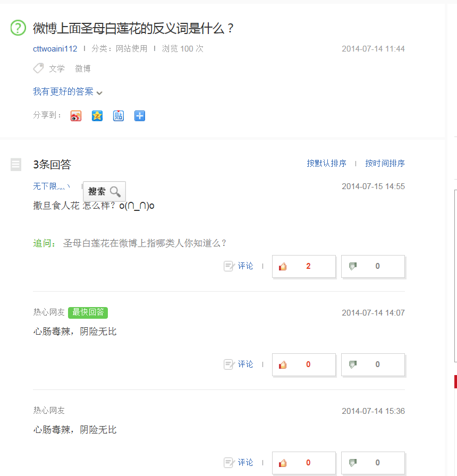This screenshot has height=476, width=457.
Task: Open the 网站使用 category link
Action: coord(131,48)
